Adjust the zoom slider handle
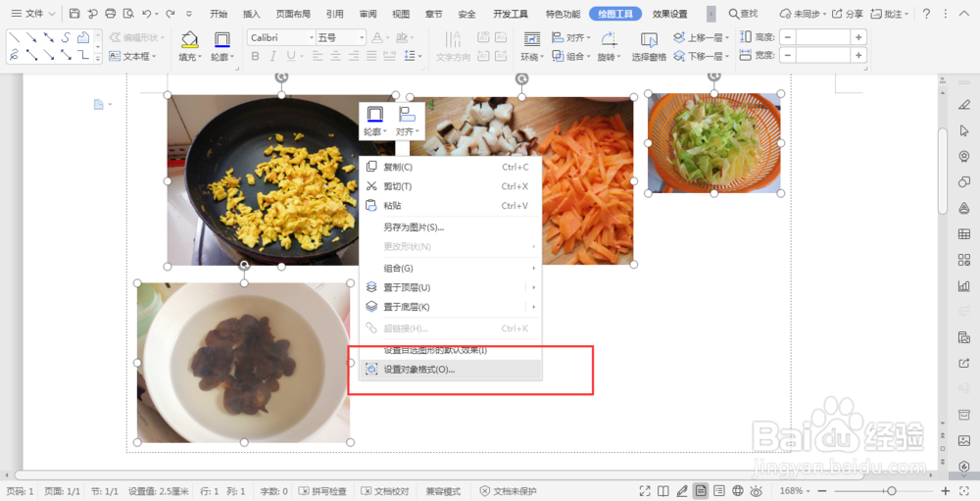This screenshot has width=980, height=501. [x=891, y=491]
